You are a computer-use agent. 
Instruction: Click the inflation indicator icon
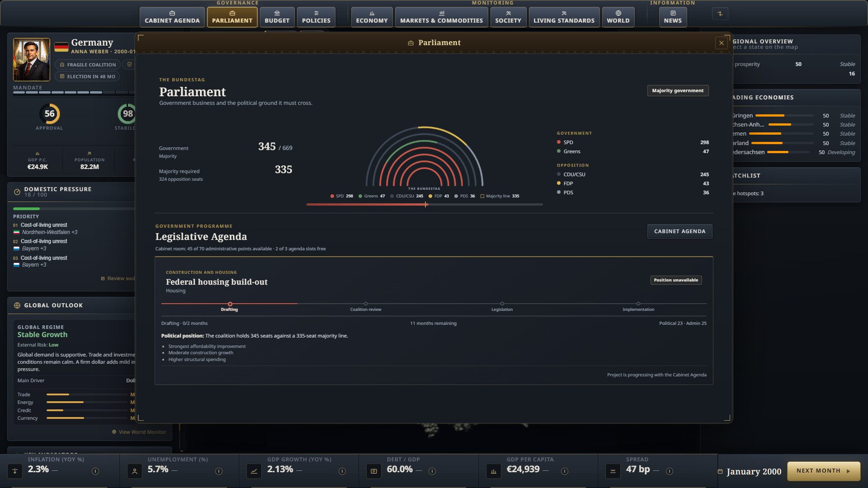tap(15, 471)
